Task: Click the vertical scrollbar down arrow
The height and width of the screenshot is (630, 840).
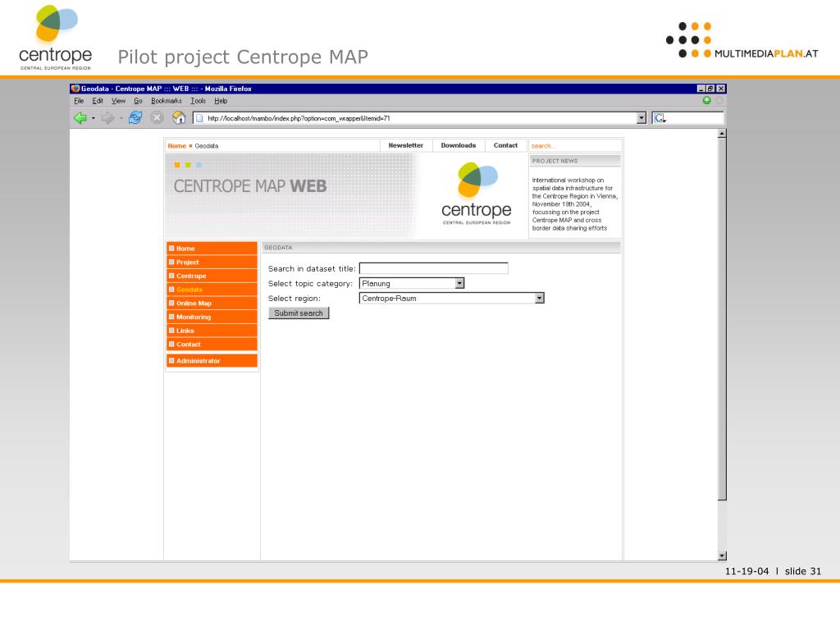Action: tap(722, 556)
